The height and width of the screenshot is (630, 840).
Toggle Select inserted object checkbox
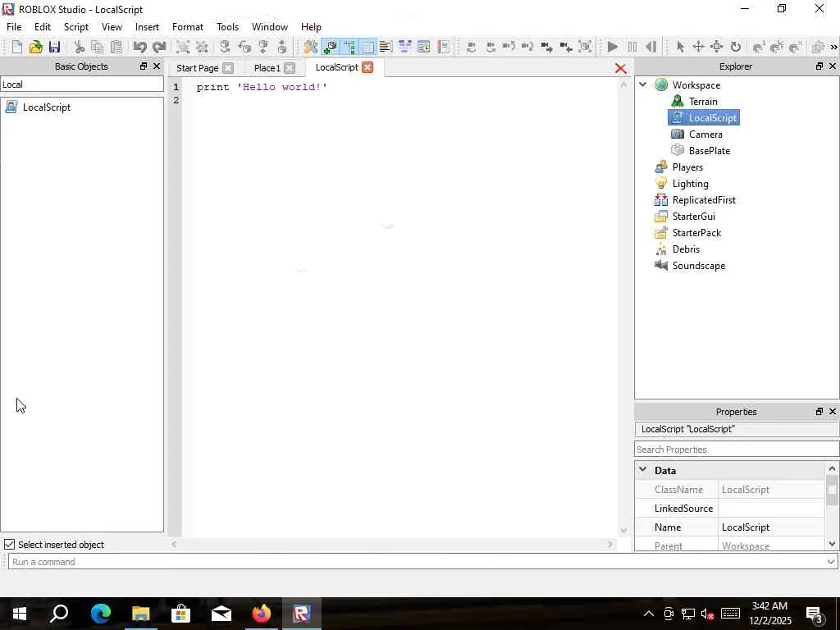coord(10,545)
